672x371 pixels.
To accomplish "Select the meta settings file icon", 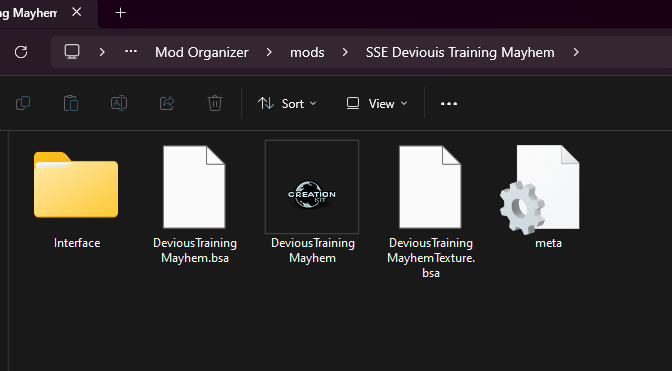I will tap(540, 189).
